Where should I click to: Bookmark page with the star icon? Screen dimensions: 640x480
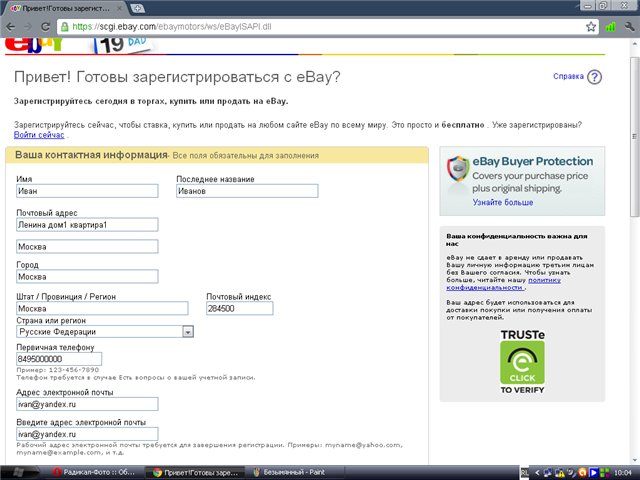point(591,27)
